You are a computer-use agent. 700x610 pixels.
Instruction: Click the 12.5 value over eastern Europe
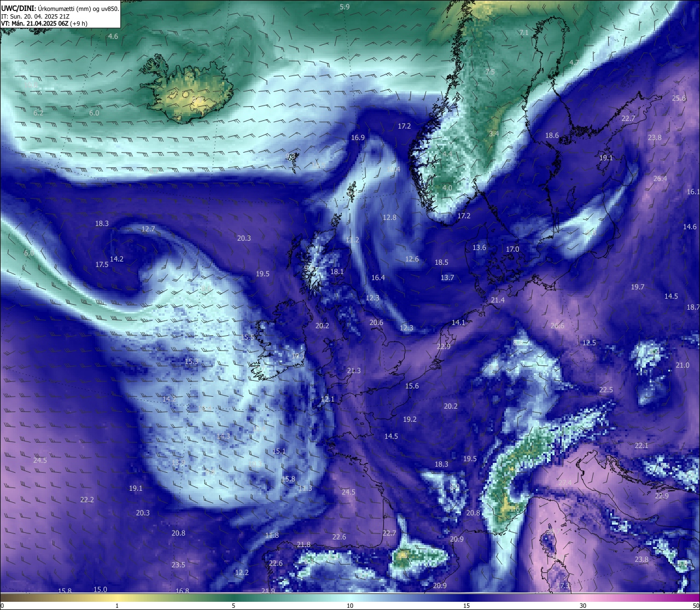click(589, 343)
